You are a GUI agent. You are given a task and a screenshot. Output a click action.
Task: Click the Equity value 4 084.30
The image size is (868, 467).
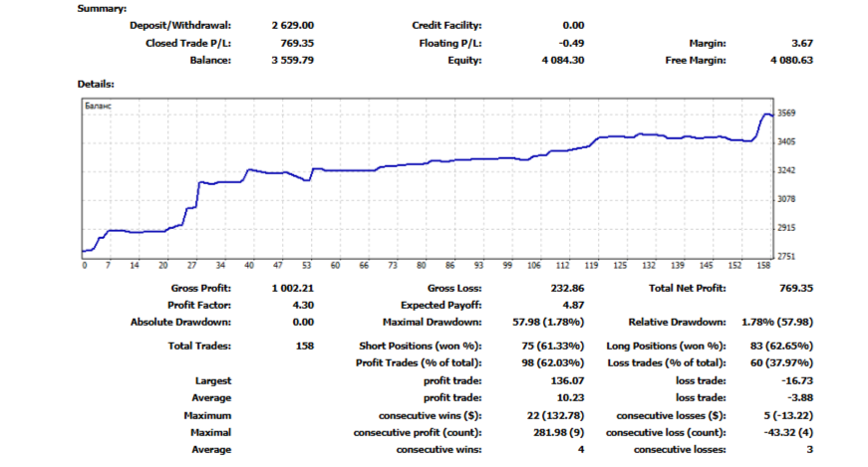coord(562,61)
